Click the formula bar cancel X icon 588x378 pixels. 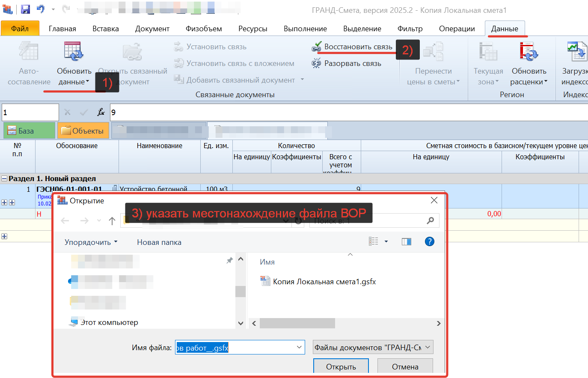pos(67,112)
